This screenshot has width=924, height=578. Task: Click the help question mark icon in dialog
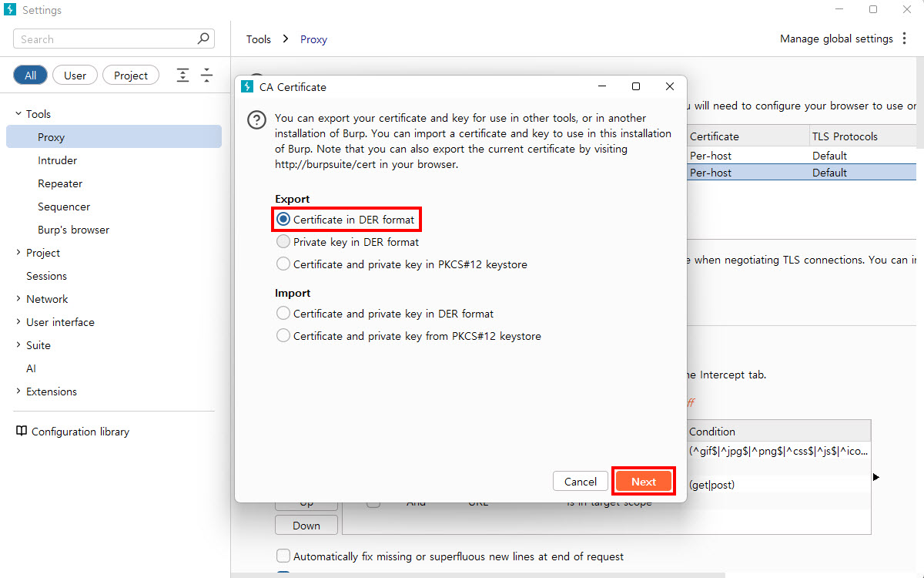256,120
